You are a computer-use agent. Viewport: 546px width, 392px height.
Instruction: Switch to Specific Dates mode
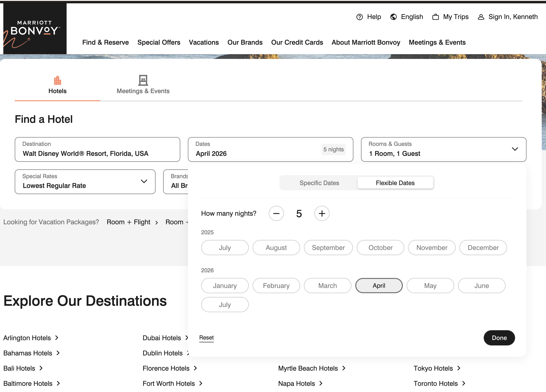(319, 183)
